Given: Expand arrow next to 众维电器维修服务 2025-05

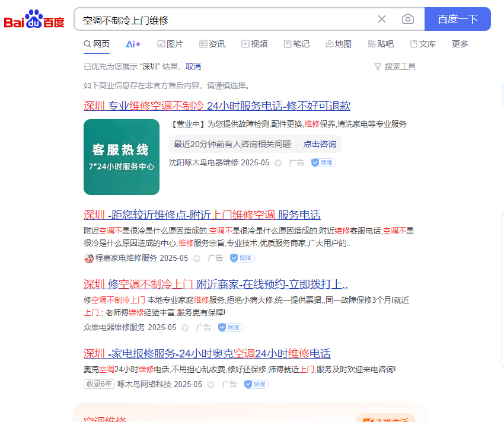Looking at the screenshot, I should point(185,328).
